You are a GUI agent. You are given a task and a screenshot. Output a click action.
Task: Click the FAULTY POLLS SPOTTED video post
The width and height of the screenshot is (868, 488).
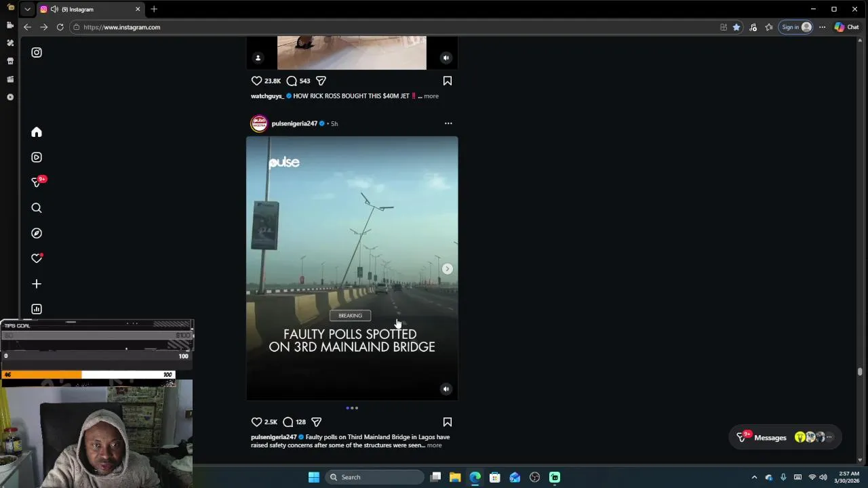click(x=352, y=268)
